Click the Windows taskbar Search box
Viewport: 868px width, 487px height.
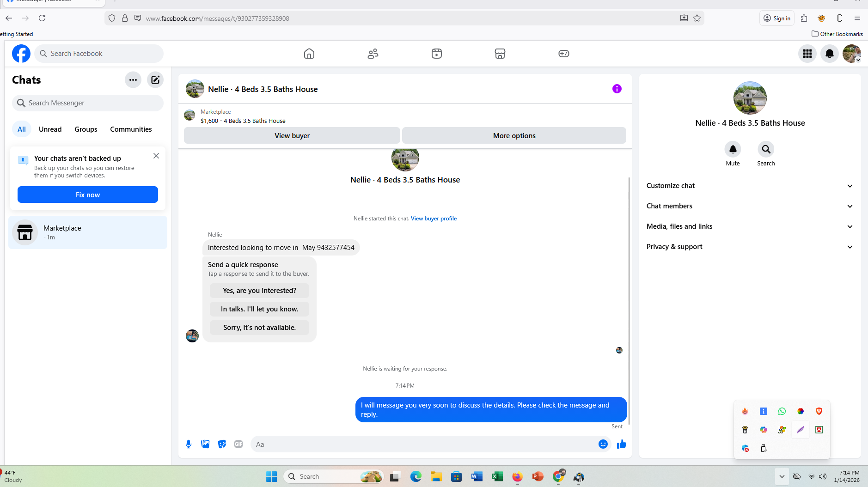334,476
